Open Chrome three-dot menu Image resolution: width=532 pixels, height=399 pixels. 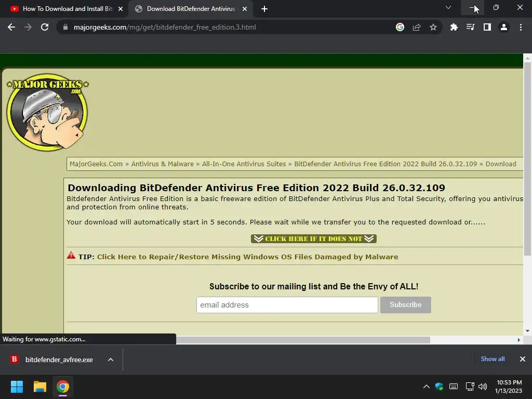click(x=521, y=27)
